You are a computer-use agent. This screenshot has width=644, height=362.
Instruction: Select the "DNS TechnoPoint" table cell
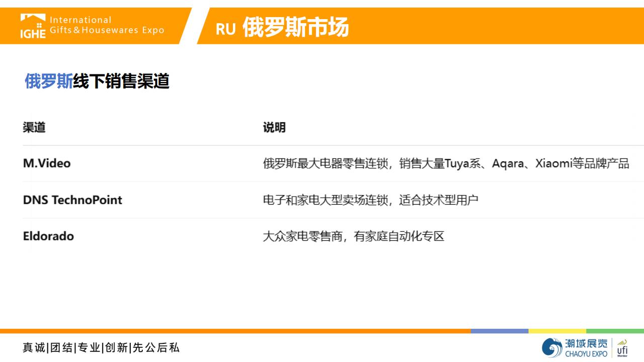(72, 200)
